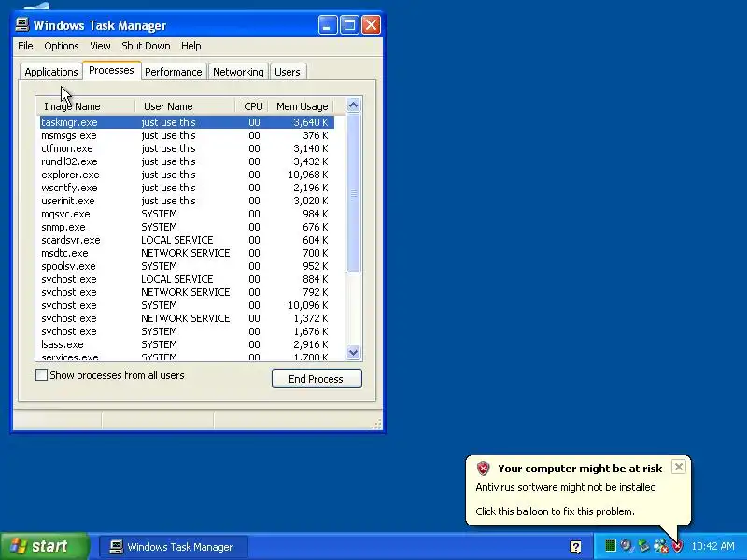747x560 pixels.
Task: Sort by the Mem Usage column header
Action: point(301,106)
